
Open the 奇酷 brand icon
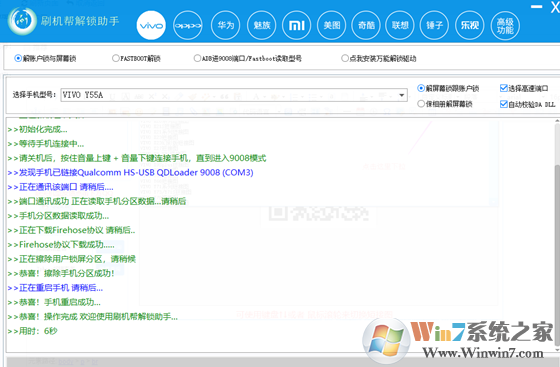click(366, 25)
